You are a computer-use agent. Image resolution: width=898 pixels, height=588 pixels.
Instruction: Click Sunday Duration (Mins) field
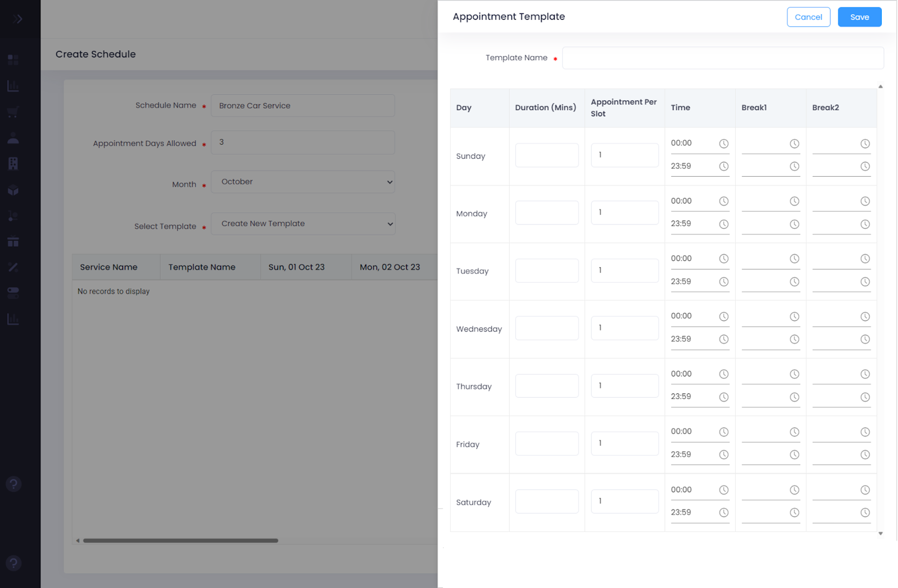click(547, 155)
